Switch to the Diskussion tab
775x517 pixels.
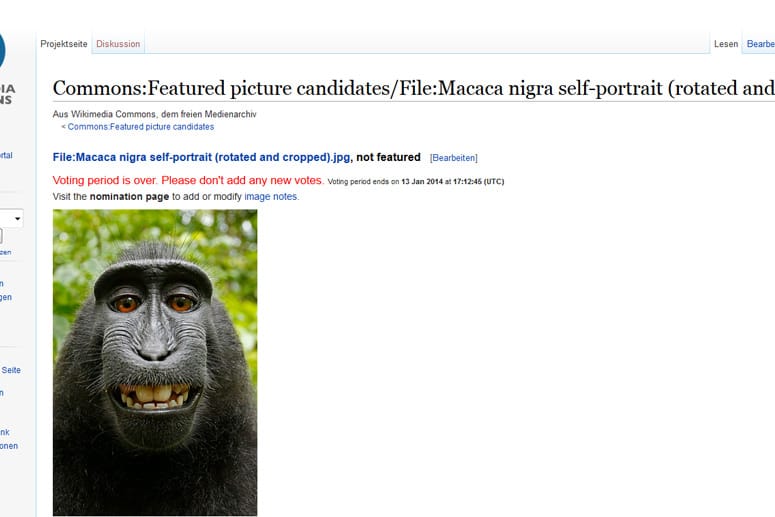(118, 44)
